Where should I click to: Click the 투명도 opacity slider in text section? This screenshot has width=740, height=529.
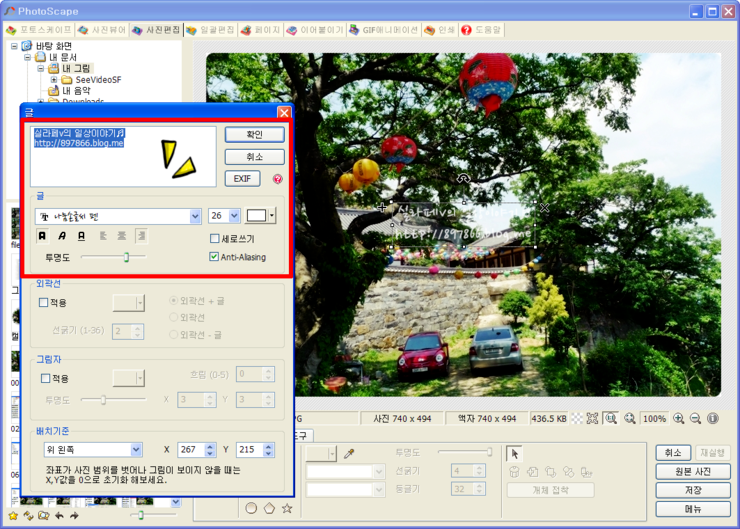pos(126,257)
